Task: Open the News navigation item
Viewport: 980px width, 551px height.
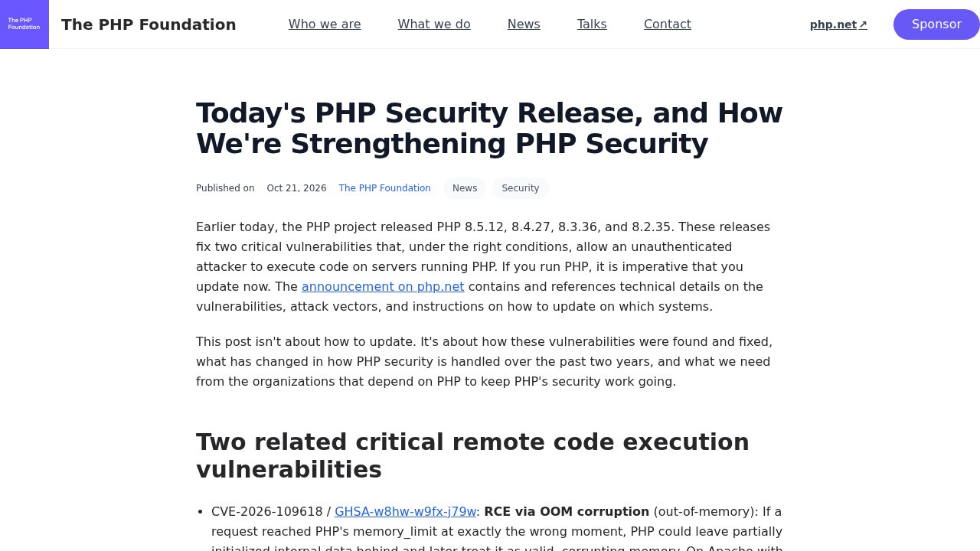Action: coord(524,24)
